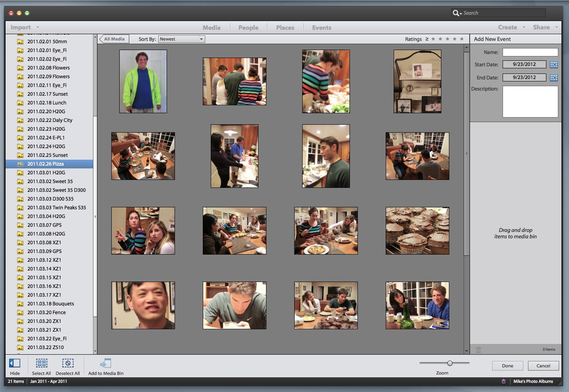This screenshot has width=569, height=392.
Task: Open the Sort By Newest dropdown
Action: click(181, 39)
